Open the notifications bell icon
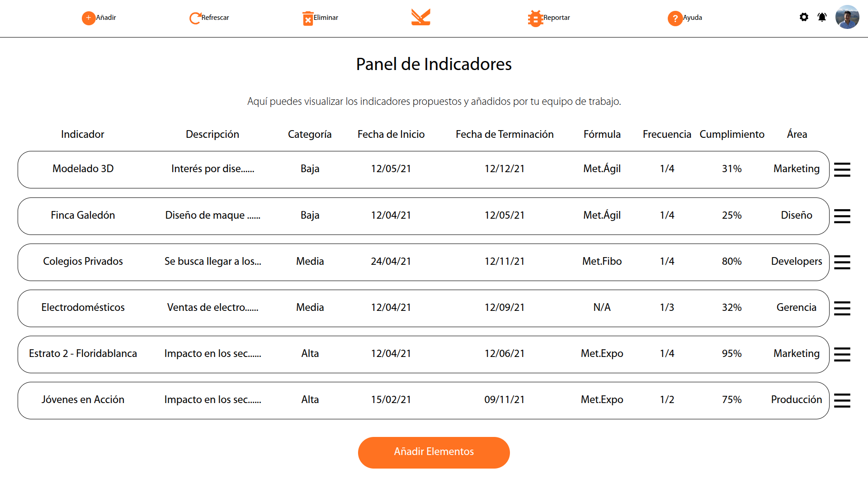This screenshot has height=488, width=868. coord(822,17)
